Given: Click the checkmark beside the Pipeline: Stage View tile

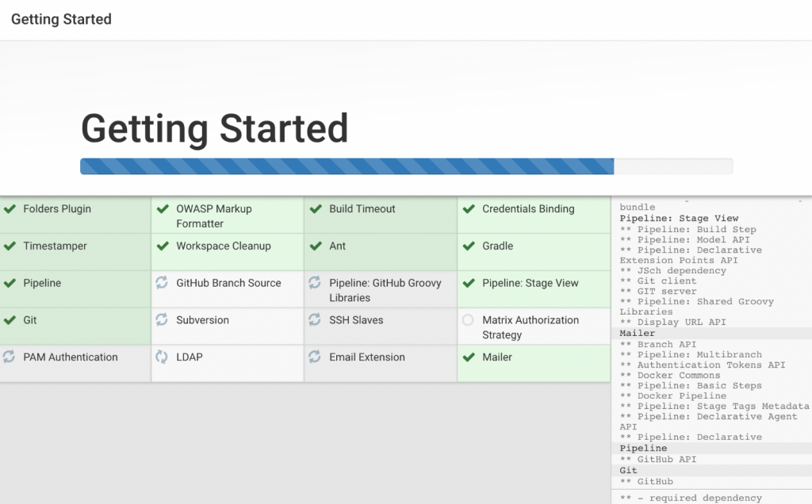Looking at the screenshot, I should click(x=469, y=283).
